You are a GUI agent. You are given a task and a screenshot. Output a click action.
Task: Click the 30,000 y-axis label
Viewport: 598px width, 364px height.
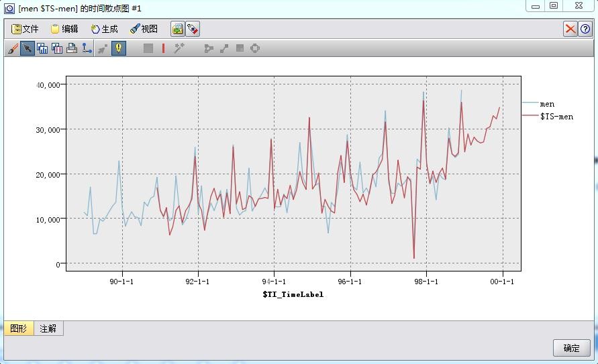48,130
